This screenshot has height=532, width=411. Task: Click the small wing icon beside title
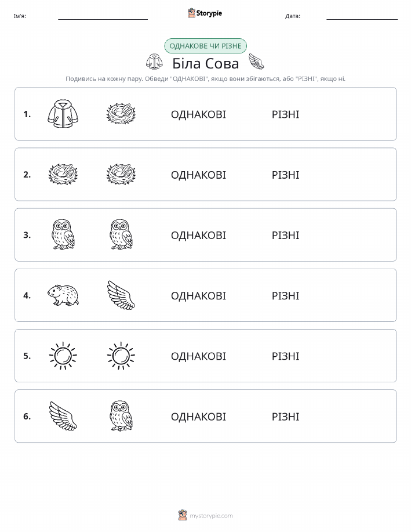[256, 61]
